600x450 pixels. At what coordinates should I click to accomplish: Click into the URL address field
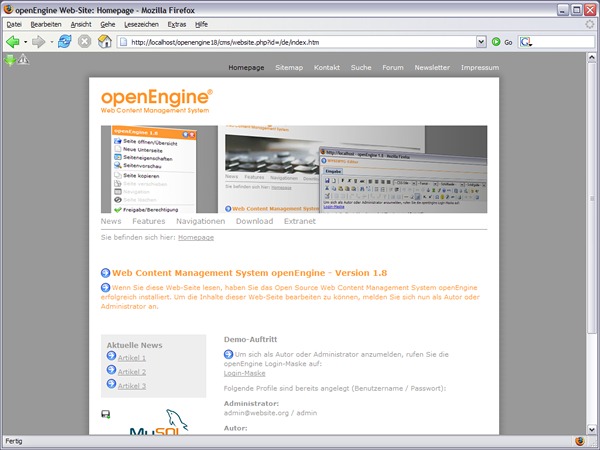tap(300, 42)
